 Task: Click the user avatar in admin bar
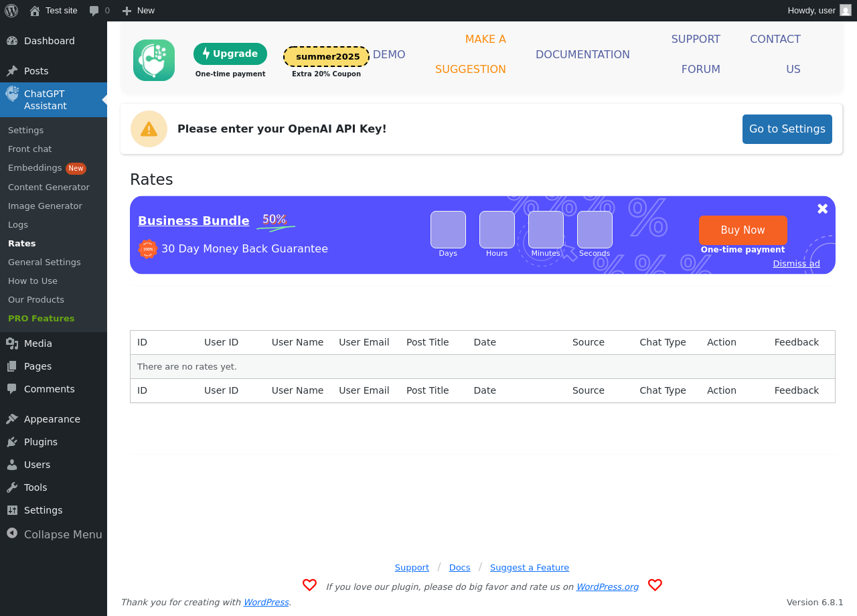tap(846, 10)
